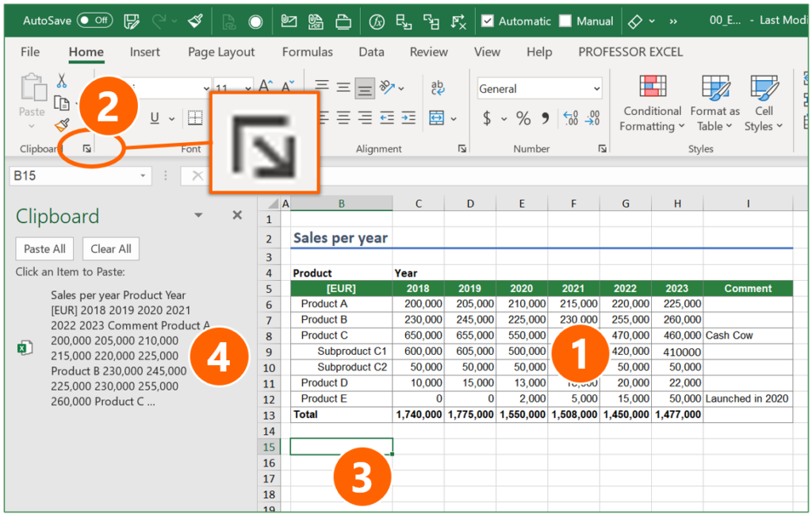Click the round record button in the title bar
The height and width of the screenshot is (515, 812).
coord(255,21)
